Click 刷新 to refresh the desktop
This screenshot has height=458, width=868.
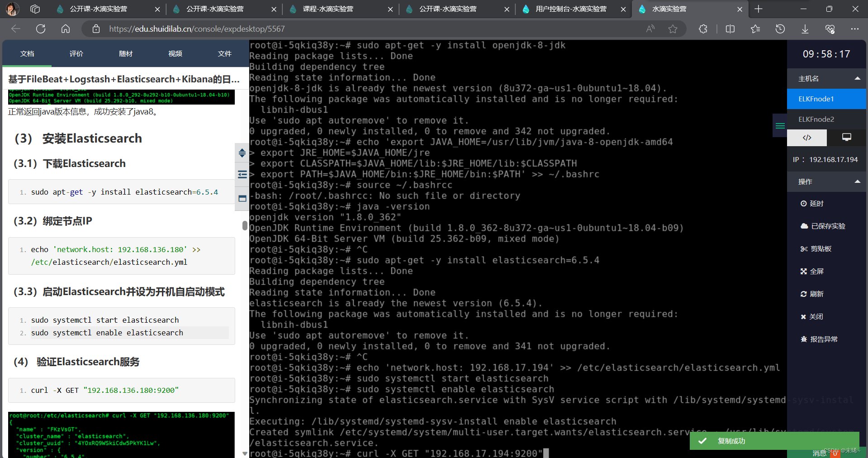[x=812, y=294]
